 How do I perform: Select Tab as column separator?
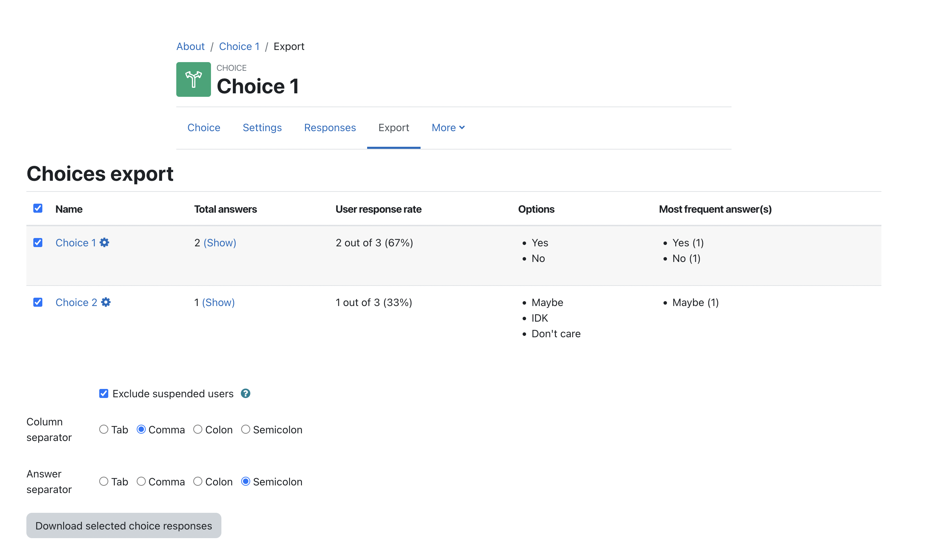tap(104, 430)
